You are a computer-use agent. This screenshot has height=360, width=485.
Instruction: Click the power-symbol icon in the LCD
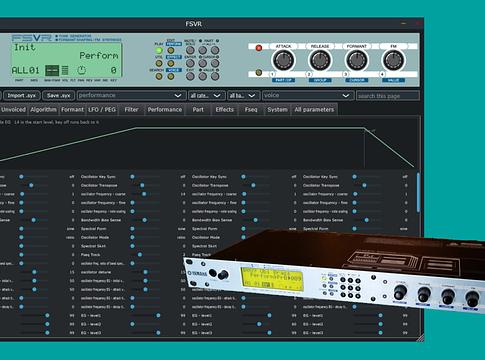pyautogui.click(x=81, y=70)
